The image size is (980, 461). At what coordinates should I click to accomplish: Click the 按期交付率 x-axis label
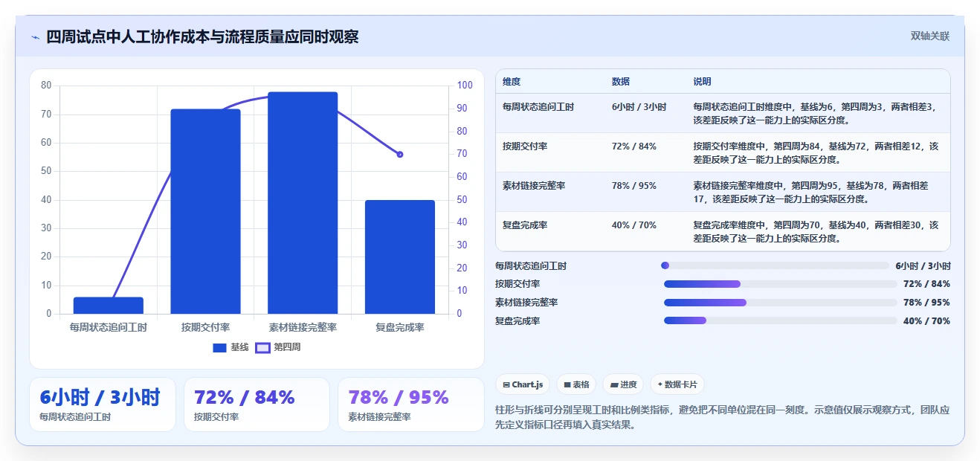click(x=205, y=327)
